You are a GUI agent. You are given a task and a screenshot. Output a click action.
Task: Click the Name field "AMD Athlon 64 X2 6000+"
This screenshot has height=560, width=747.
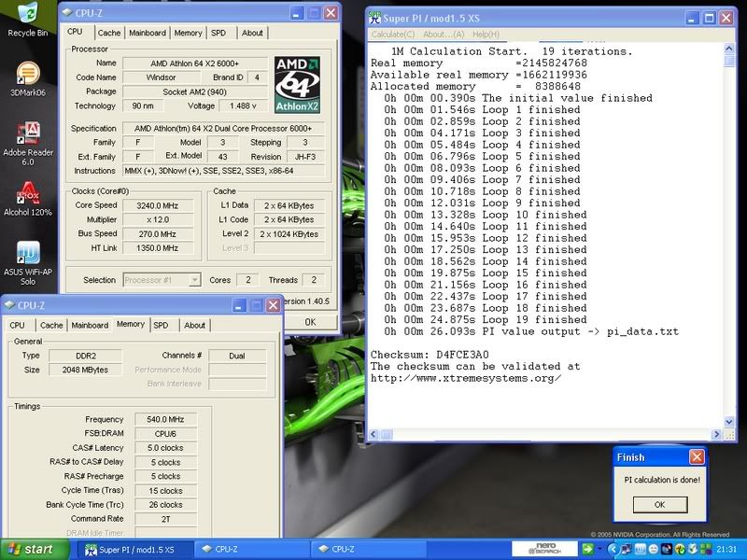[x=195, y=63]
